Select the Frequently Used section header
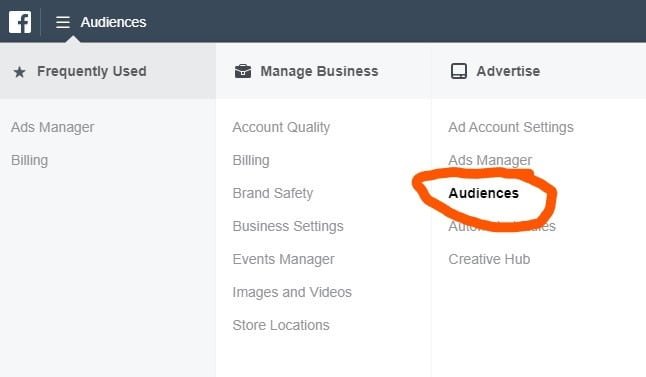Screen dimensions: 646x377 point(108,71)
